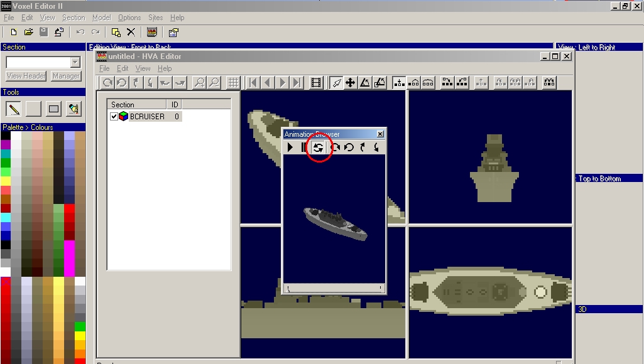Image resolution: width=644 pixels, height=364 pixels.
Task: Click clockwise rotate icon in HVA Editor toolbar
Action: pos(107,83)
